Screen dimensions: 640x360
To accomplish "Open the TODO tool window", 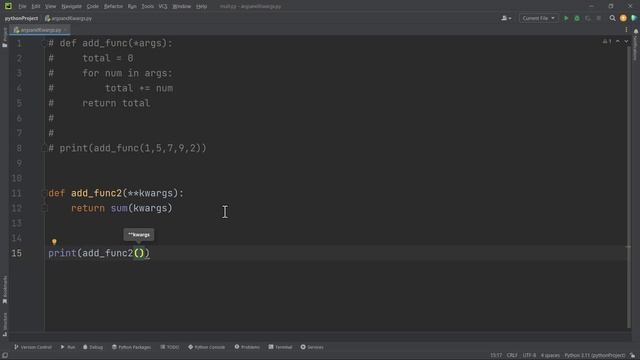I will pyautogui.click(x=170, y=347).
